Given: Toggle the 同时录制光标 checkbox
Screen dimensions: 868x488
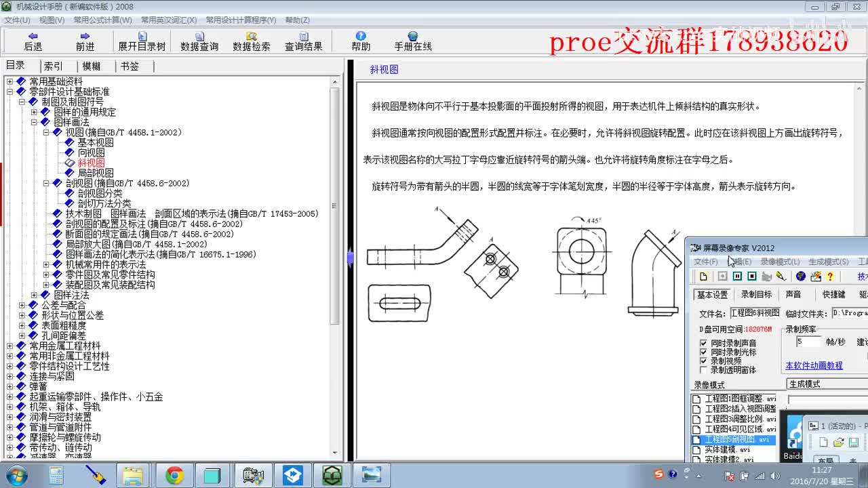Looking at the screenshot, I should point(703,352).
